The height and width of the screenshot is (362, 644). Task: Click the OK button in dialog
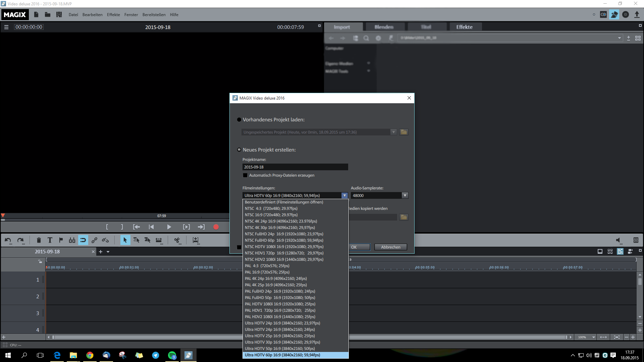click(359, 247)
